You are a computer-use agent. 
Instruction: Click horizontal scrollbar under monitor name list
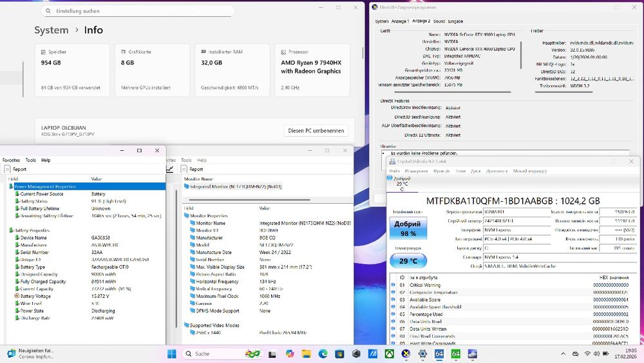click(x=249, y=201)
